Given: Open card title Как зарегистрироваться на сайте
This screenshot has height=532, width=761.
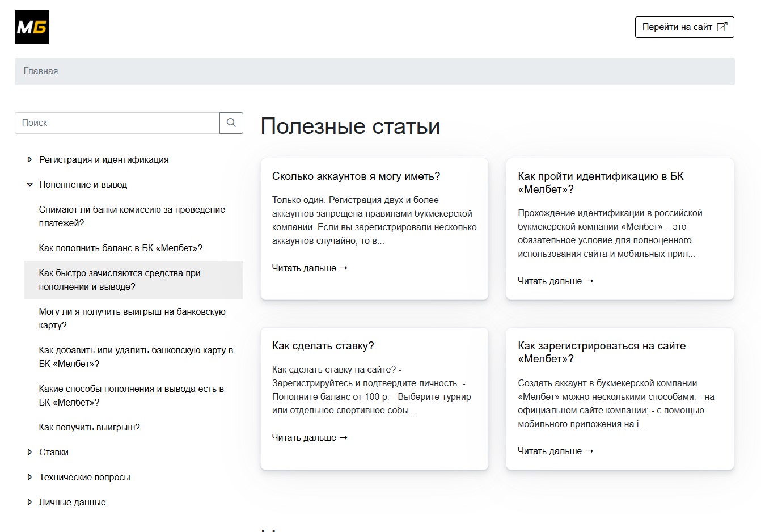Looking at the screenshot, I should pyautogui.click(x=602, y=352).
